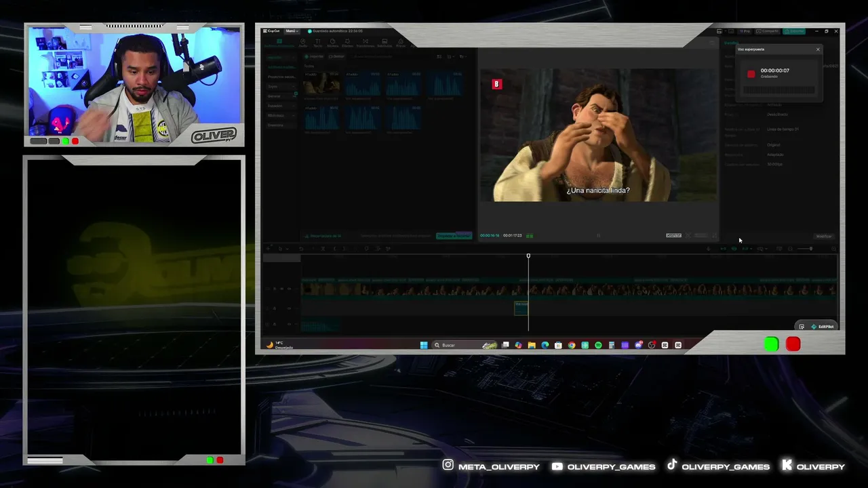Click the Empezar a recortar button
Screen dimensions: 868x488
click(454, 236)
